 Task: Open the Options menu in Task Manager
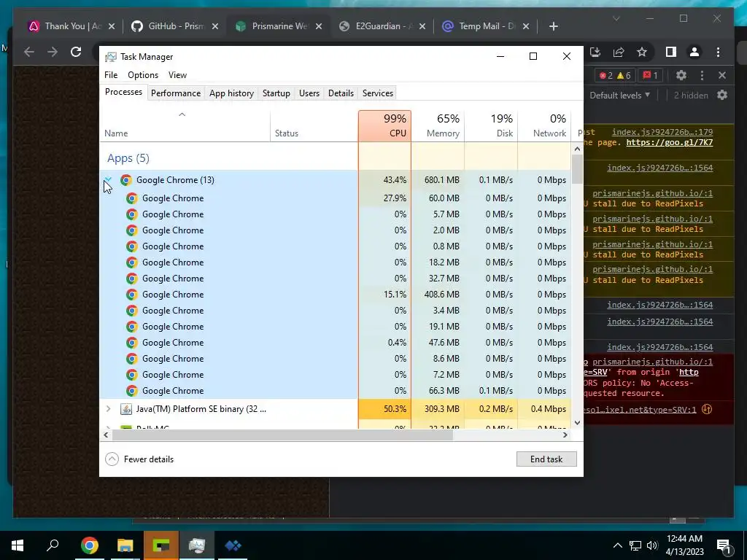[143, 75]
